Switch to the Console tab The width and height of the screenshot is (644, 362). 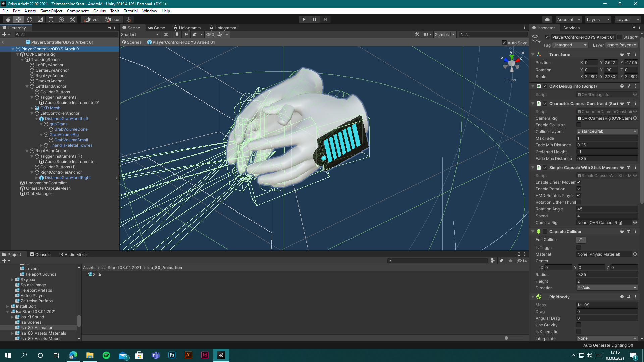coord(40,254)
